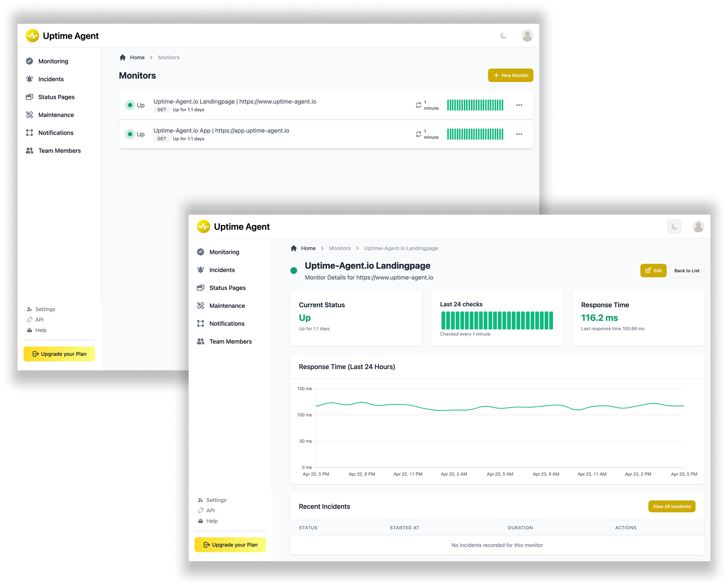Open user avatar menu in front window
This screenshot has width=728, height=587.
(698, 226)
